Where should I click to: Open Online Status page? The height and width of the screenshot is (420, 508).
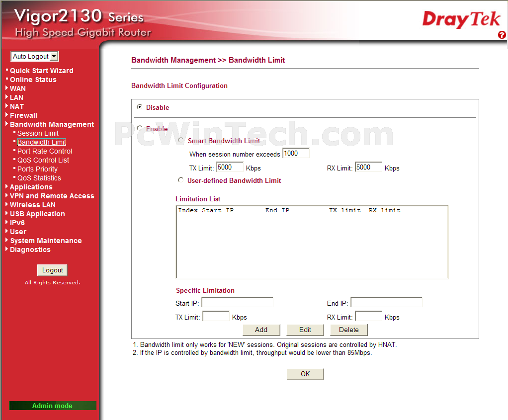pyautogui.click(x=33, y=80)
